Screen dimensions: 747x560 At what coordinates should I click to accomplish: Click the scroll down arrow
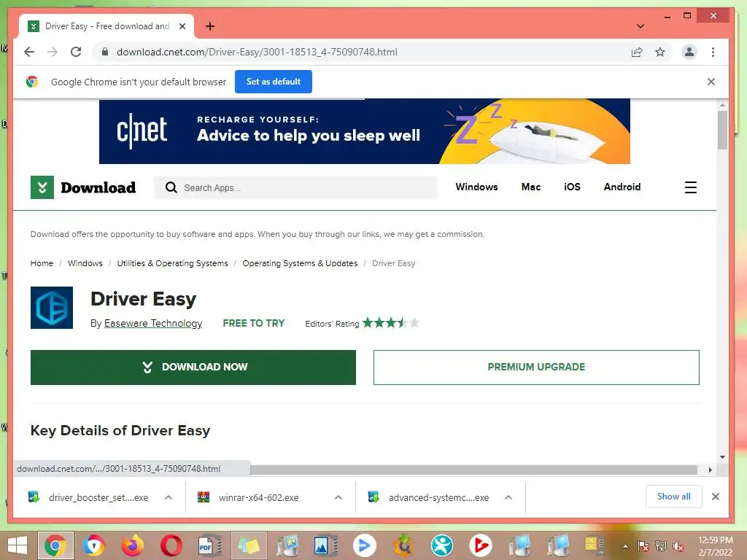tap(722, 457)
